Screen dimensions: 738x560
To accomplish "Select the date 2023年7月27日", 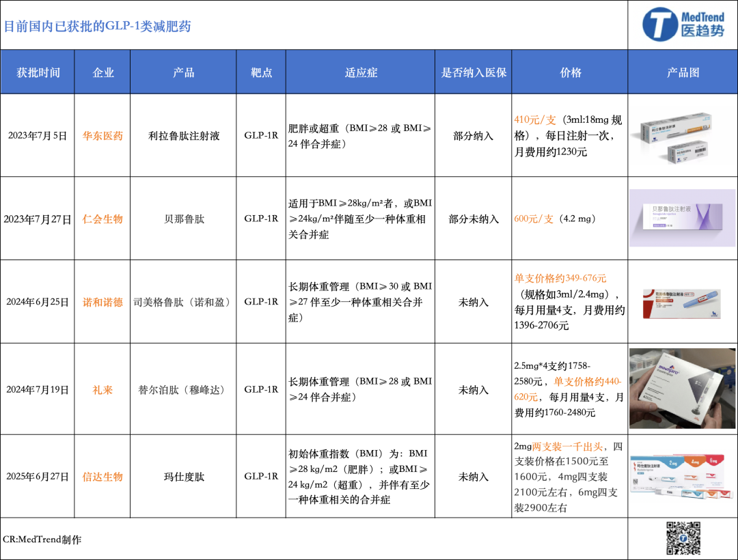I will click(x=38, y=219).
